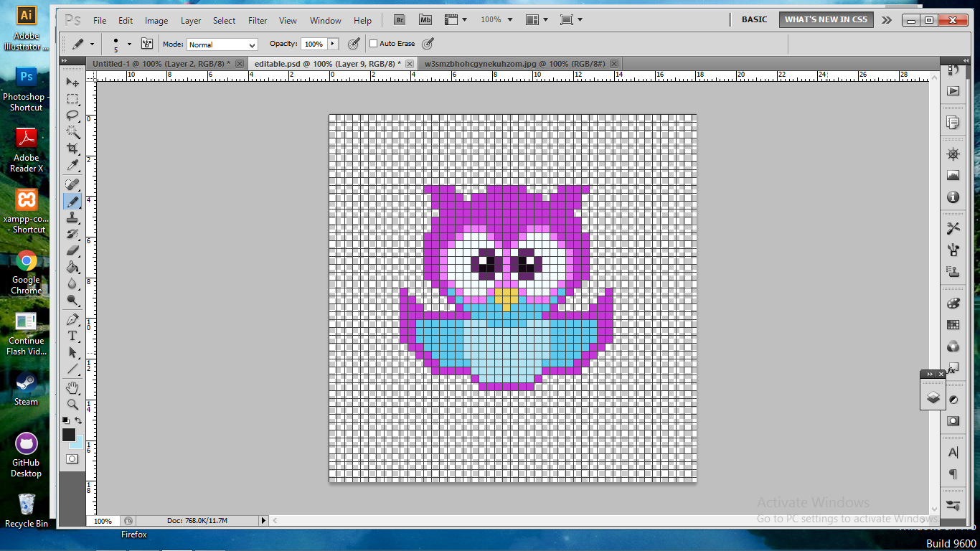Click the foreground color swatch
This screenshot has height=551, width=980.
click(x=69, y=435)
